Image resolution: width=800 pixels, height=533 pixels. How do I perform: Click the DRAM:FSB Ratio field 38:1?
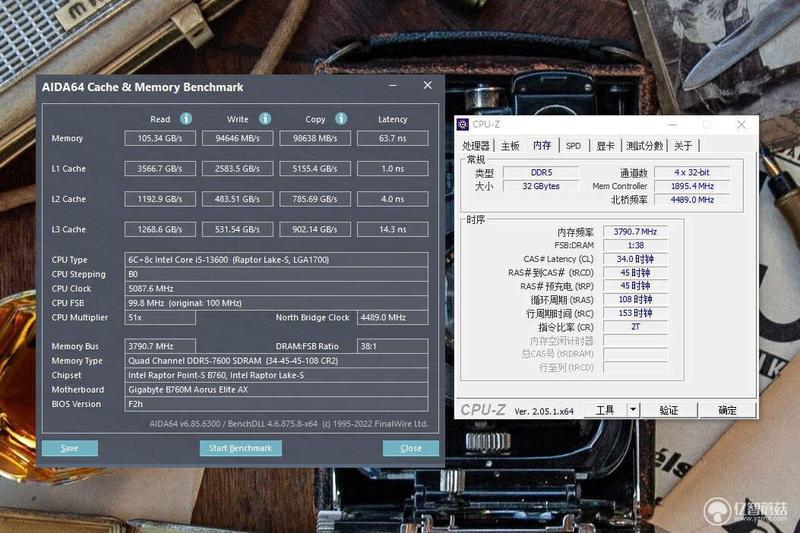(x=392, y=346)
